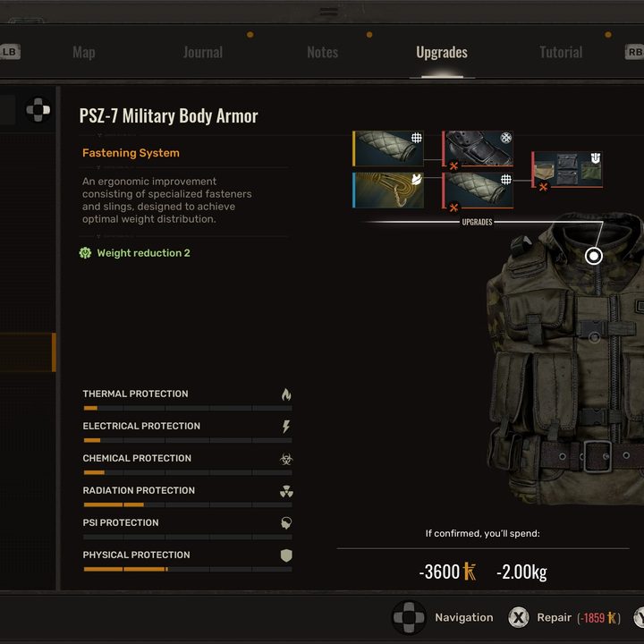Click 'If confirmed, you'll spend:' text
The width and height of the screenshot is (644, 644).
coord(483,533)
